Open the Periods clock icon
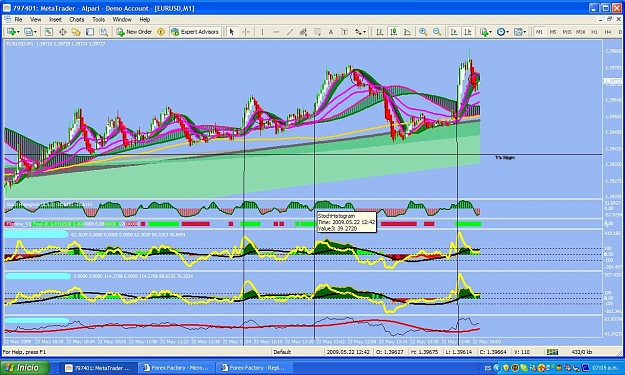Viewport: 625px width, 375px height. [x=501, y=32]
